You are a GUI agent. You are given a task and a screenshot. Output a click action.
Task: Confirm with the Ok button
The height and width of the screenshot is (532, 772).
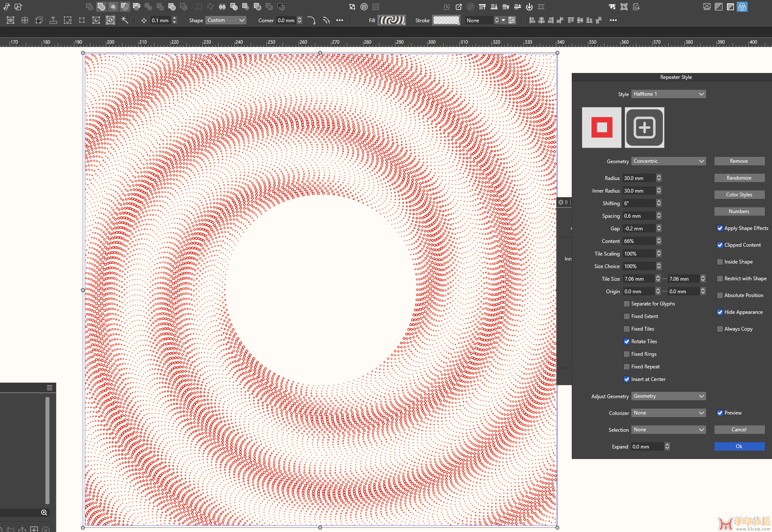[x=739, y=446]
